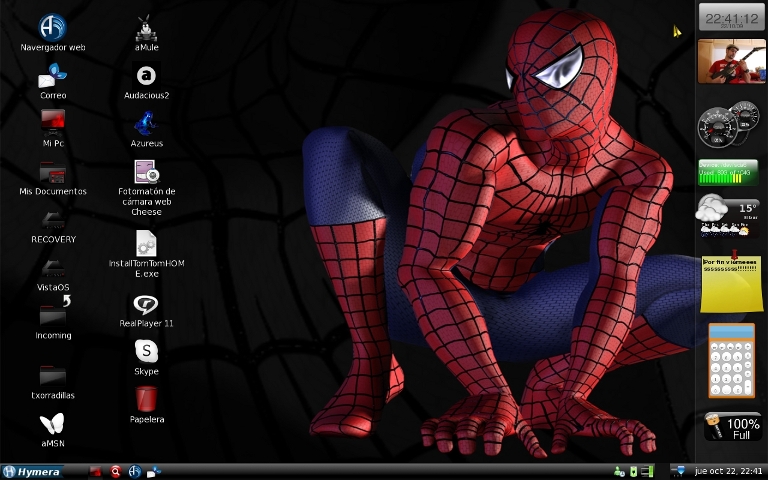This screenshot has width=768, height=480.
Task: Launch Skype from the desktop
Action: pyautogui.click(x=146, y=351)
